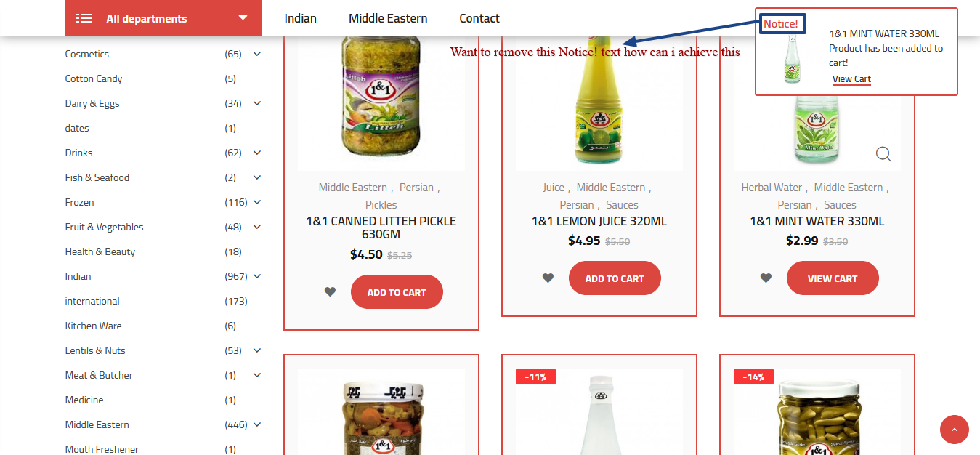980x455 pixels.
Task: Expand the Cosmetics category chevron
Action: click(257, 54)
